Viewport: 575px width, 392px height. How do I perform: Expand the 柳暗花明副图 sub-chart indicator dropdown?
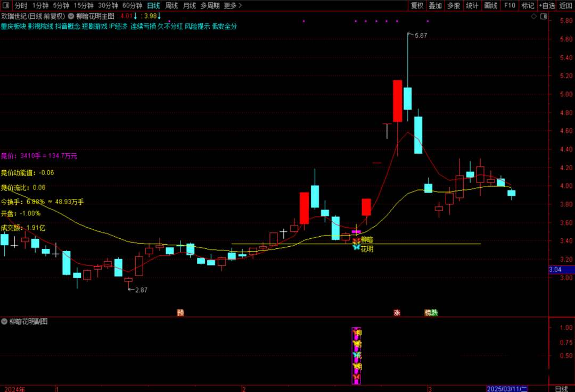[x=4, y=321]
